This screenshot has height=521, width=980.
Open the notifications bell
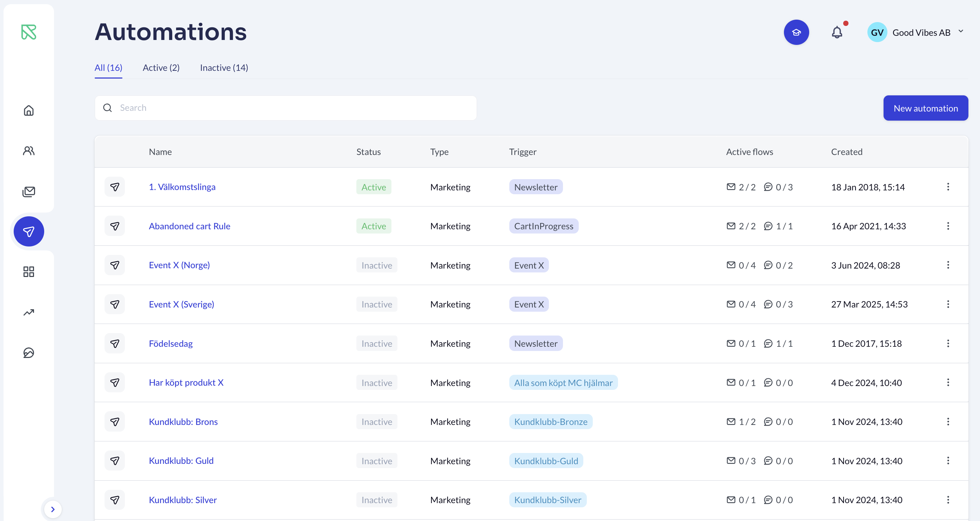(x=837, y=32)
